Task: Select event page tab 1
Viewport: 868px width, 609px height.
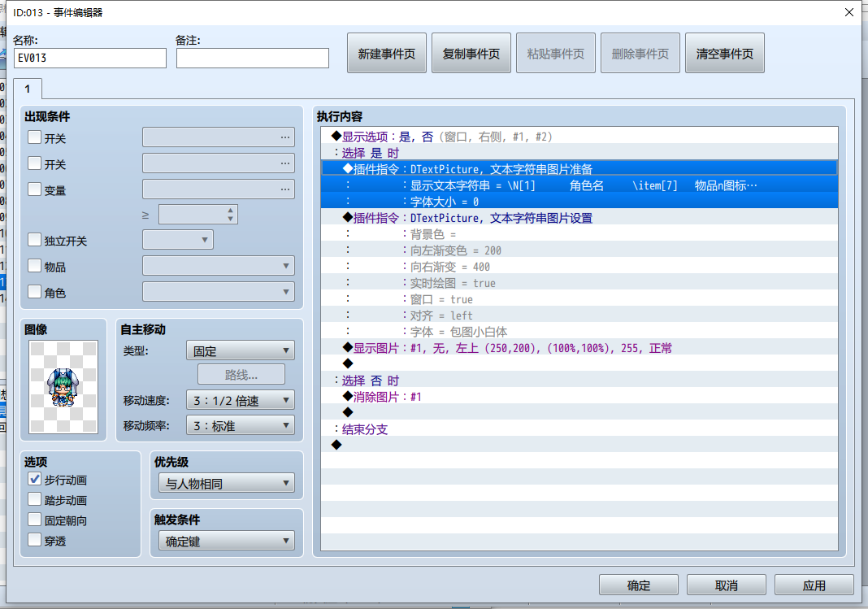Action: pyautogui.click(x=27, y=89)
